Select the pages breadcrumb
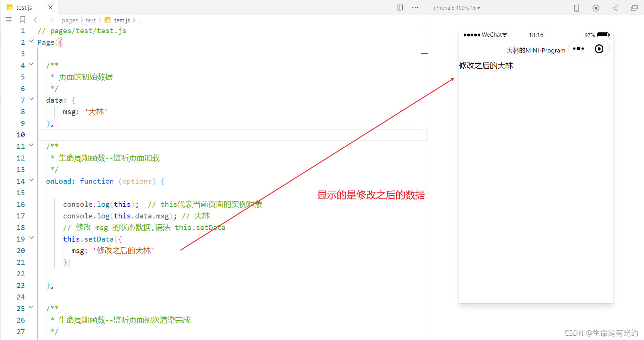The width and height of the screenshot is (644, 340). (70, 20)
